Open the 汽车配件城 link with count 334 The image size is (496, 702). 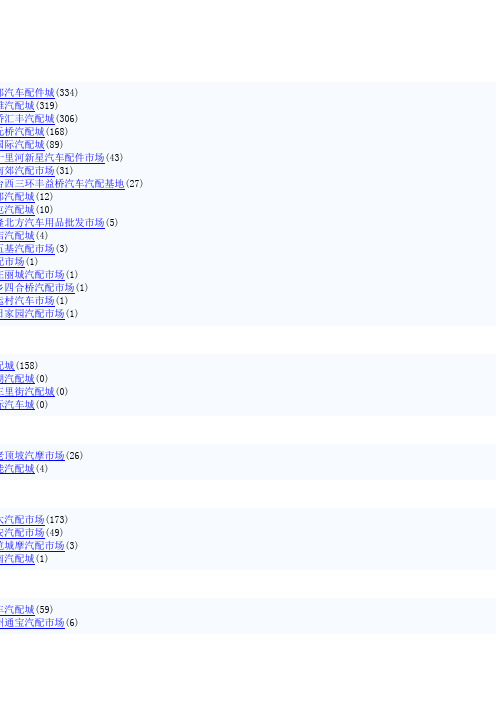(27, 93)
